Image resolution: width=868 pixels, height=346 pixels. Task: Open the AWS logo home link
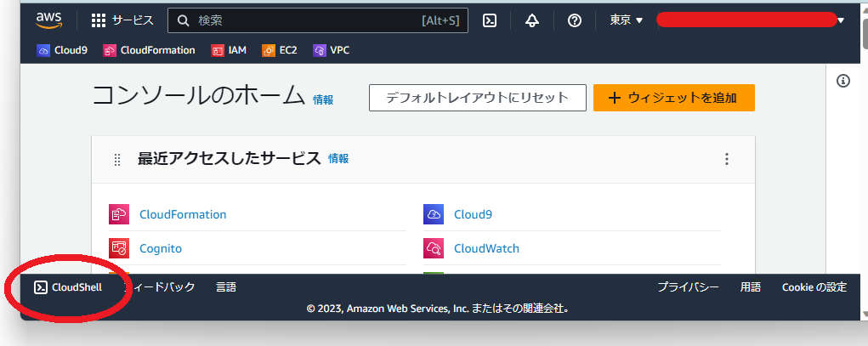(x=49, y=20)
